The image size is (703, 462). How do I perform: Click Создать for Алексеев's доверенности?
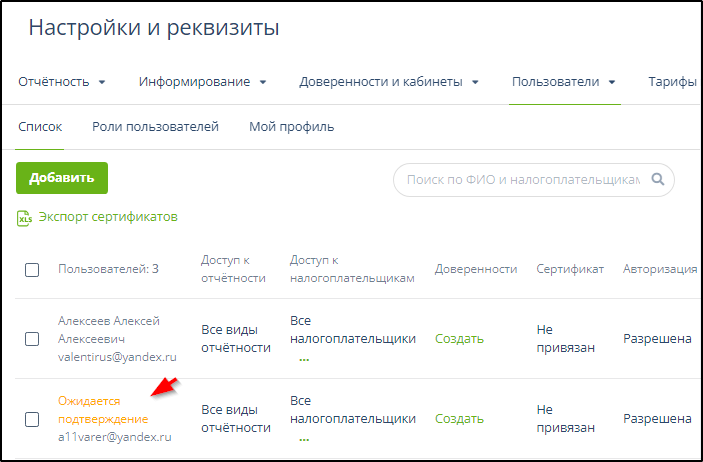[x=459, y=338]
